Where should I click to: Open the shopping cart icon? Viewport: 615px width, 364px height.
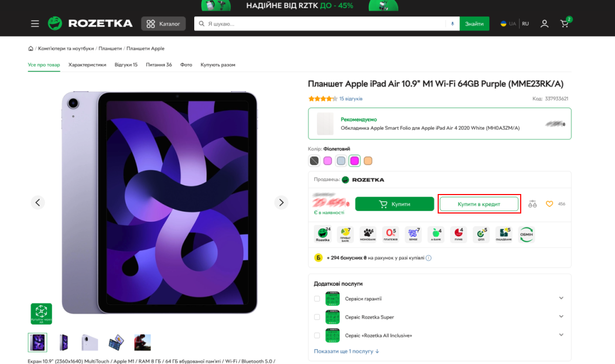565,23
